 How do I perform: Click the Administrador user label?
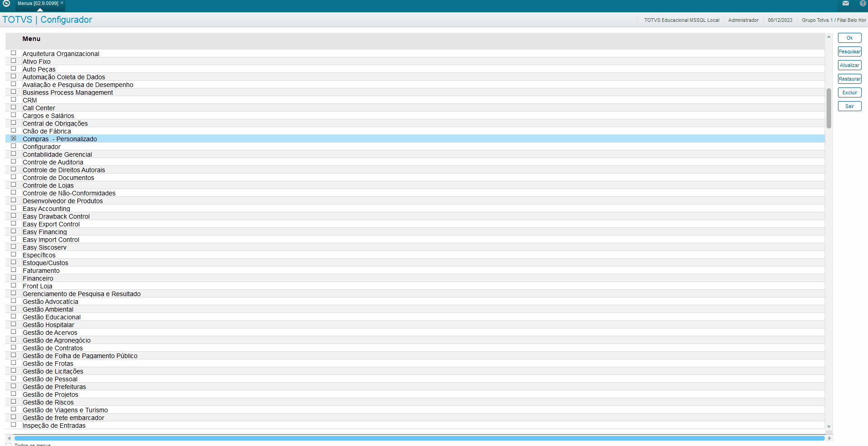tap(743, 20)
